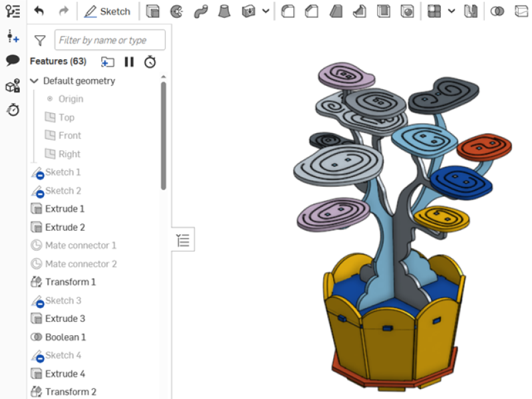The image size is (532, 399).
Task: Choose the Sweep tool
Action: point(201,11)
